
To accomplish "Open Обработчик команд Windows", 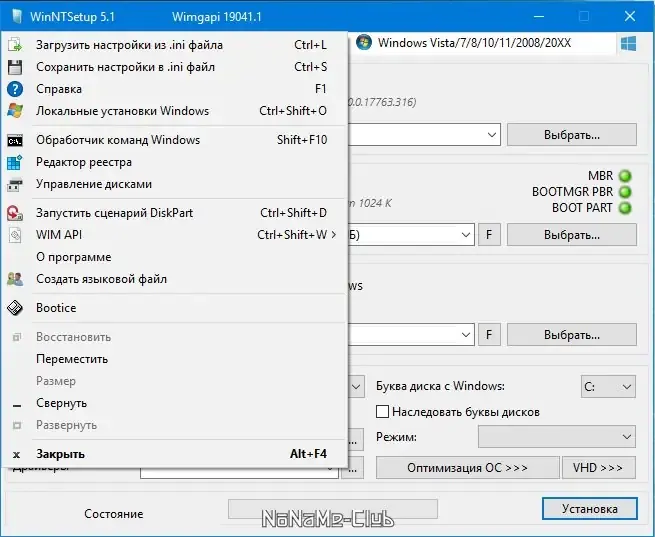I will click(175, 140).
